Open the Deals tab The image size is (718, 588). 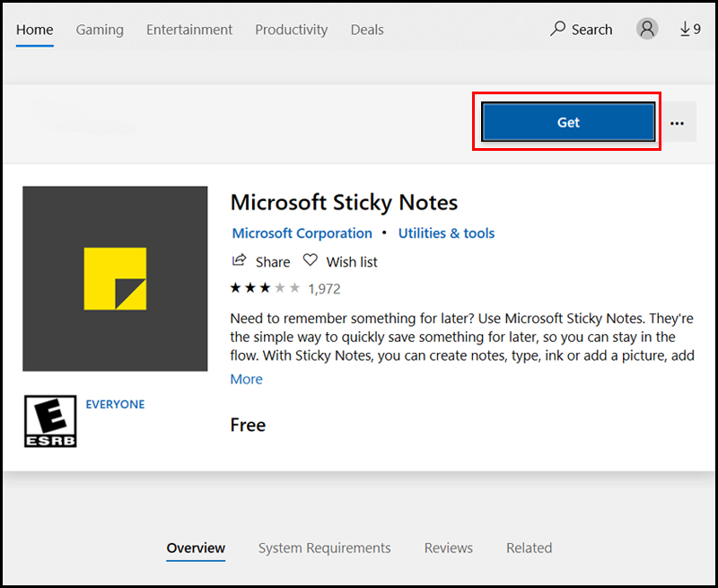[x=367, y=30]
